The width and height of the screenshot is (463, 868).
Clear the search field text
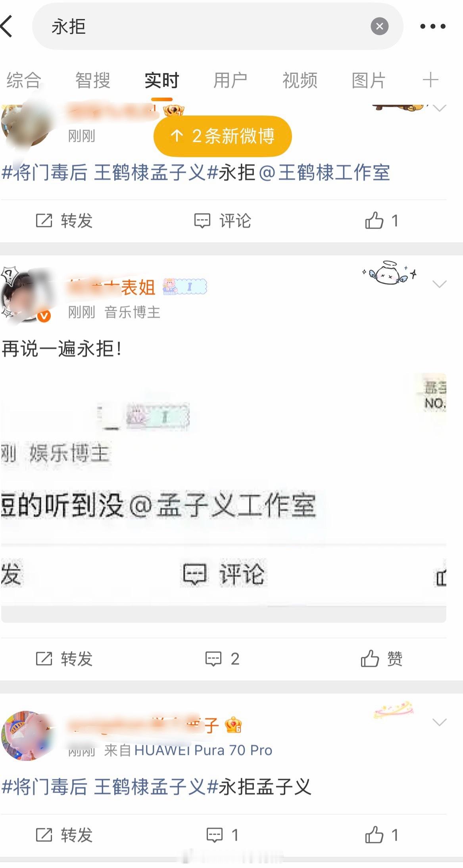[x=379, y=26]
